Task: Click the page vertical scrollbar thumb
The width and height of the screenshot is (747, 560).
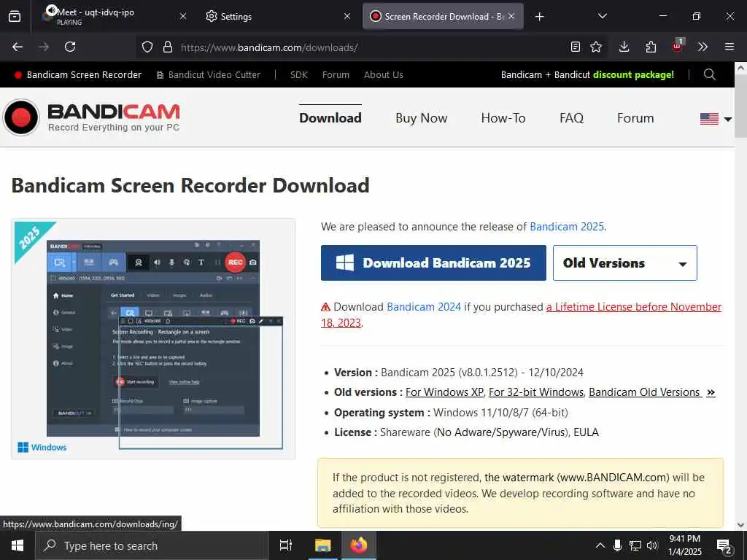Action: click(740, 105)
